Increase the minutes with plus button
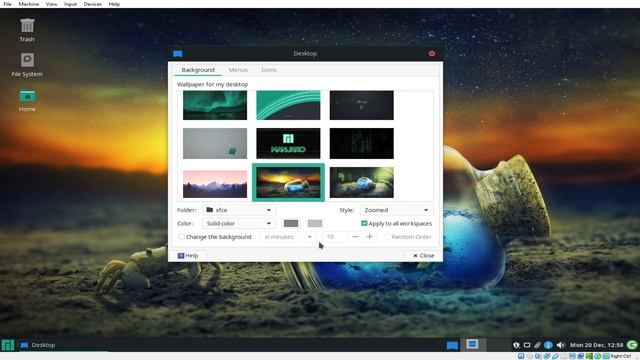This screenshot has height=360, width=640. [370, 237]
